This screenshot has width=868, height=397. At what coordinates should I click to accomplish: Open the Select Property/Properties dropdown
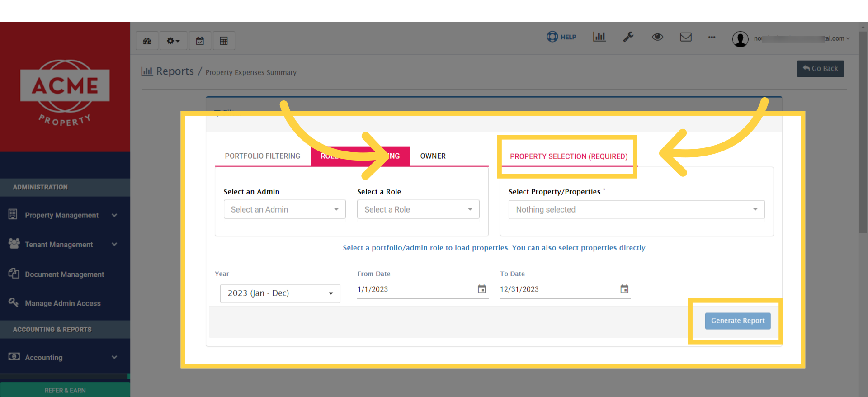637,210
